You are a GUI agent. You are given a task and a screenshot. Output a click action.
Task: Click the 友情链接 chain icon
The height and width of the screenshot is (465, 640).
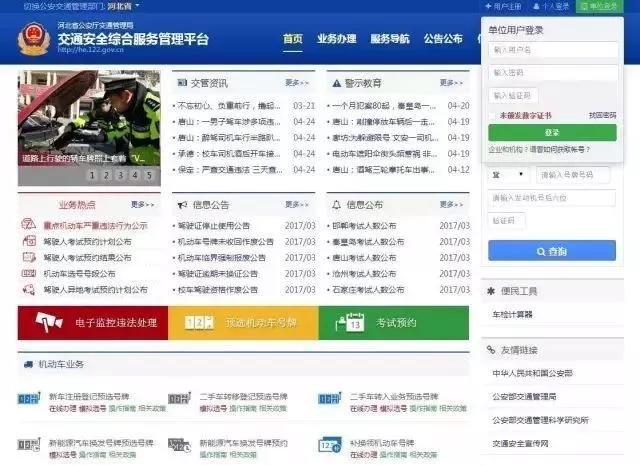tap(491, 349)
